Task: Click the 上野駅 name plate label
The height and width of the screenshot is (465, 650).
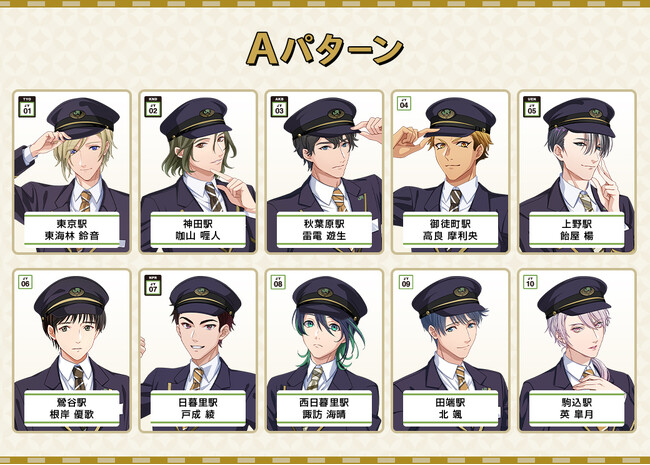Action: (577, 230)
